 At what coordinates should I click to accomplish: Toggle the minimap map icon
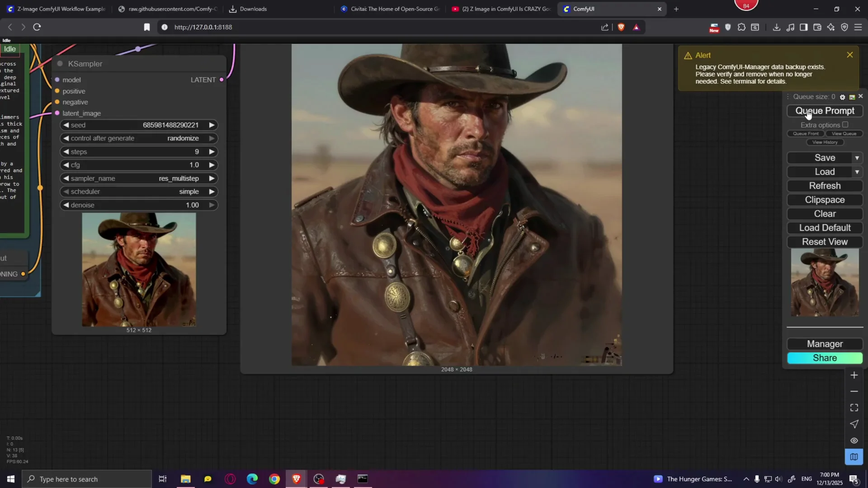(854, 457)
